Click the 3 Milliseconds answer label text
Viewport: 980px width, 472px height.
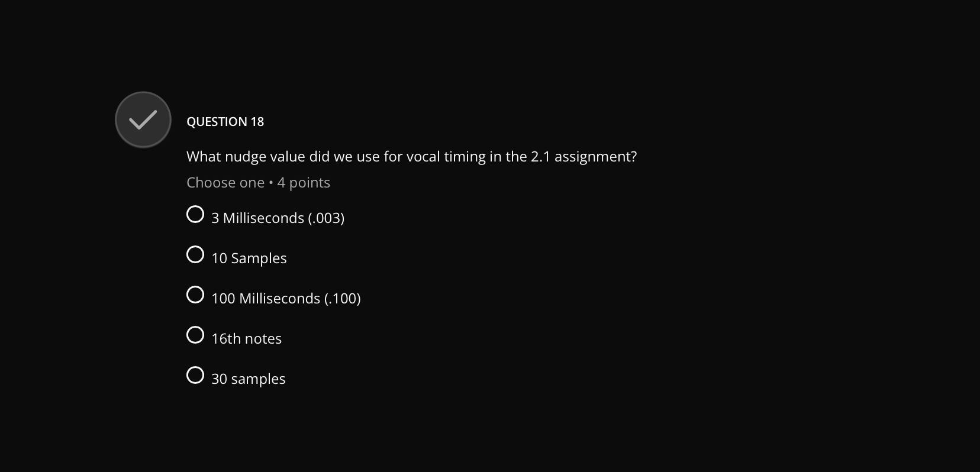click(278, 218)
